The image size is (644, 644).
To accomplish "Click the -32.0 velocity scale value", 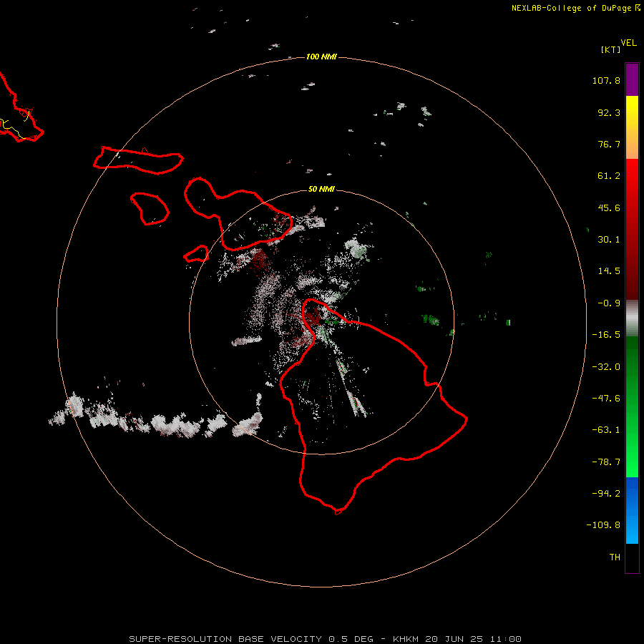I will point(606,367).
